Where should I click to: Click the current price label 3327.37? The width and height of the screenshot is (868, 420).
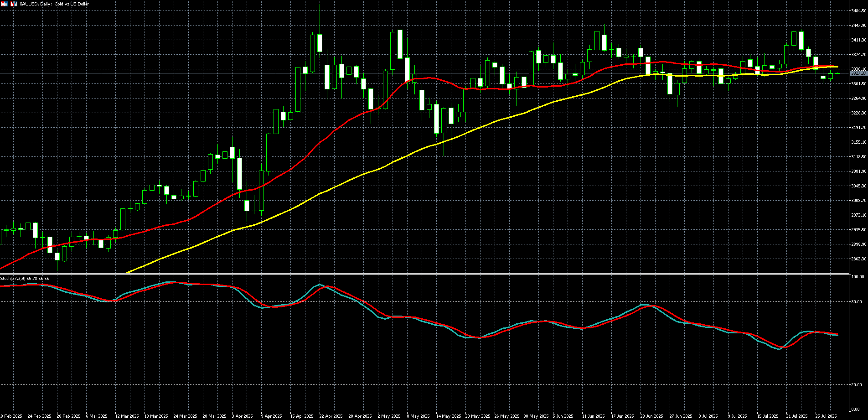(x=858, y=73)
